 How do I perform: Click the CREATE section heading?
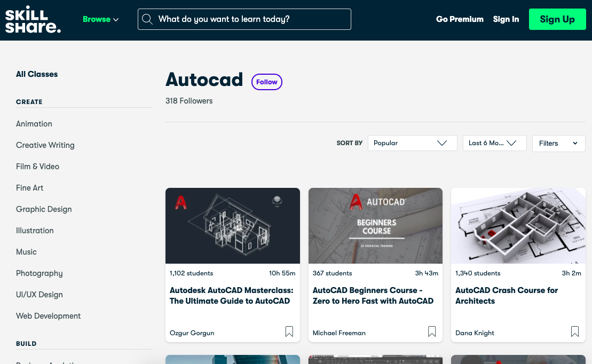[29, 102]
